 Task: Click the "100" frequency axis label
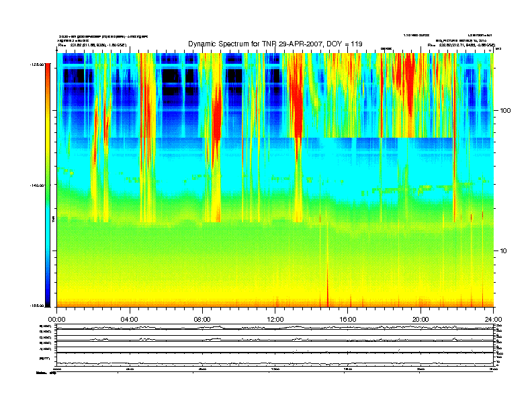(x=506, y=111)
